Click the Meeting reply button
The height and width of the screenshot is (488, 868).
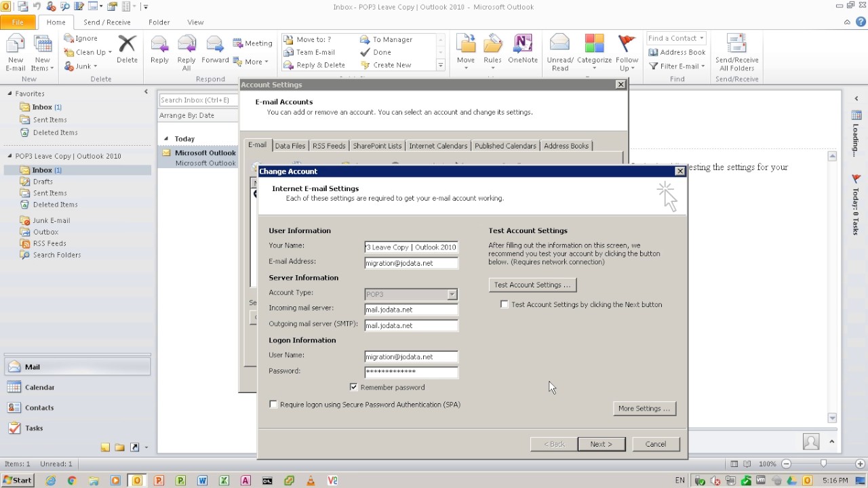tap(252, 43)
